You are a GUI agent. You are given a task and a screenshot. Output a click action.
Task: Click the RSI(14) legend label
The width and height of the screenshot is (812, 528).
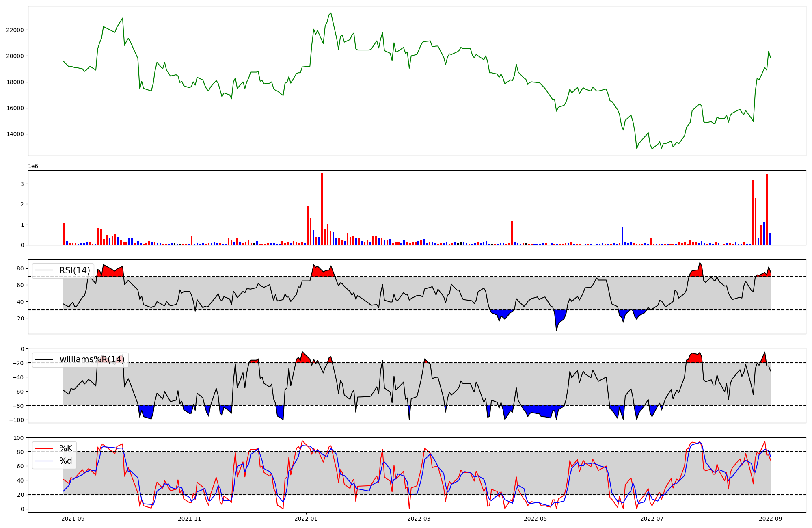[75, 270]
